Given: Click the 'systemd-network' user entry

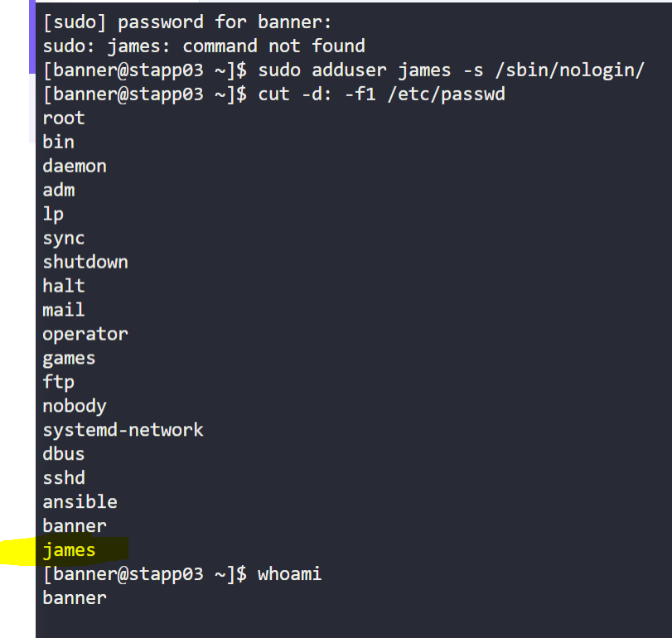Looking at the screenshot, I should point(123,430).
